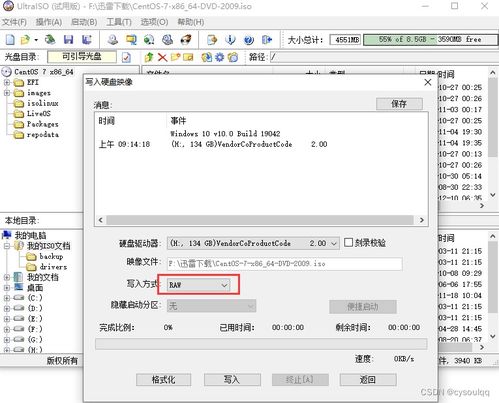Viewport: 499px width, 403px height.
Task: Open the dropdown arrow beside the Open icon
Action: coord(36,40)
